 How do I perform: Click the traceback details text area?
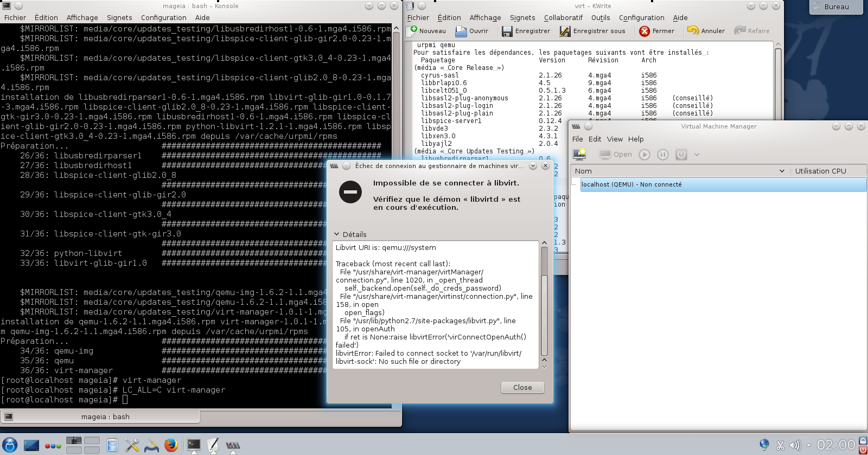pyautogui.click(x=436, y=304)
